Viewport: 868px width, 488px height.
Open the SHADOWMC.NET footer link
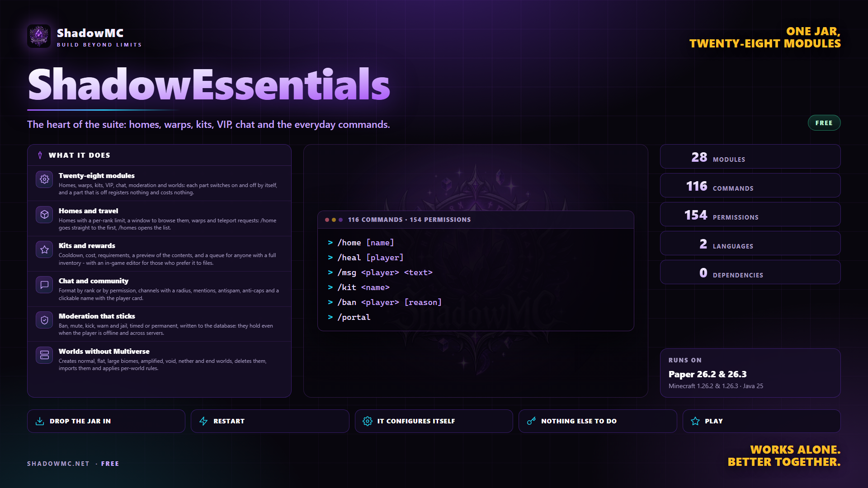[x=58, y=464]
